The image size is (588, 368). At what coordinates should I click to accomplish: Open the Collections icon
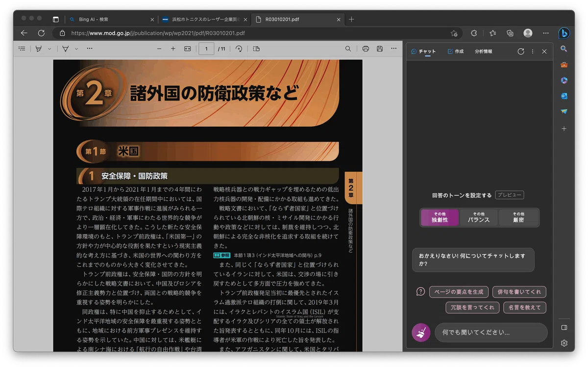(510, 33)
